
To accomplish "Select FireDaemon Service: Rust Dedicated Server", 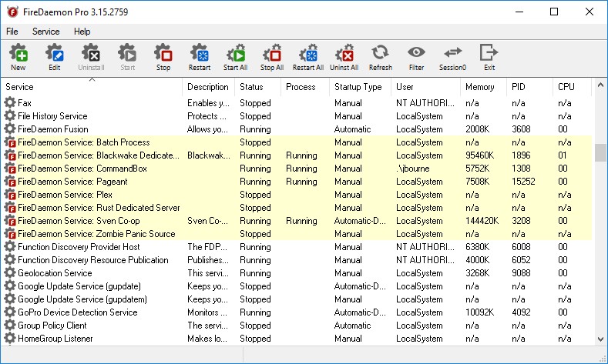I will pos(297,208).
